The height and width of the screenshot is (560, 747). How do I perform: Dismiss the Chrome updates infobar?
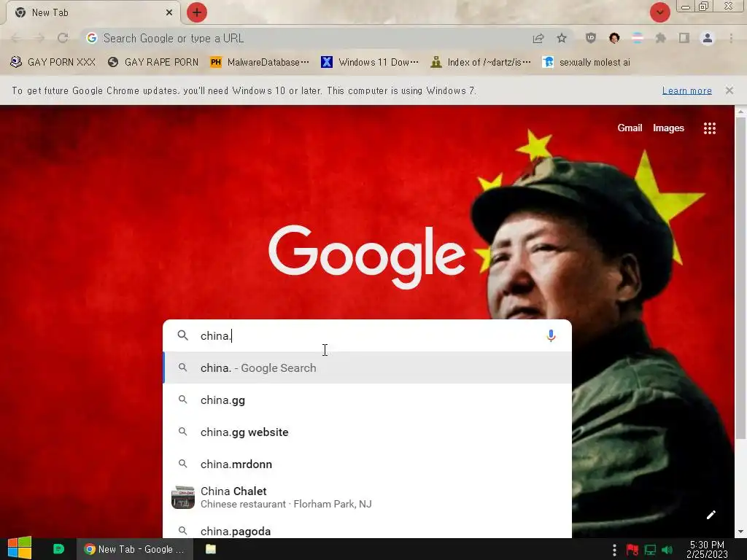point(729,90)
